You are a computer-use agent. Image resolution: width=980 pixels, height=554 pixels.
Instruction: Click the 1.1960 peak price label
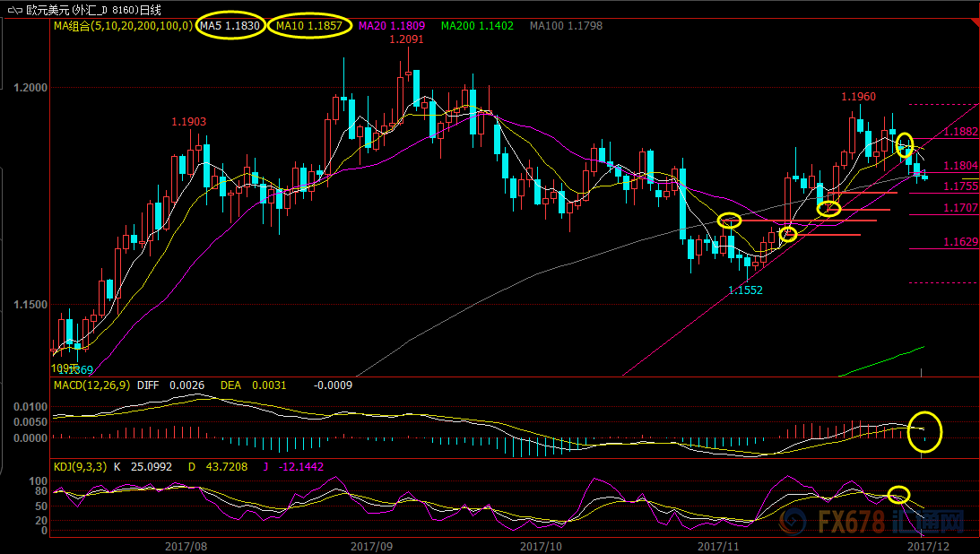(x=859, y=97)
